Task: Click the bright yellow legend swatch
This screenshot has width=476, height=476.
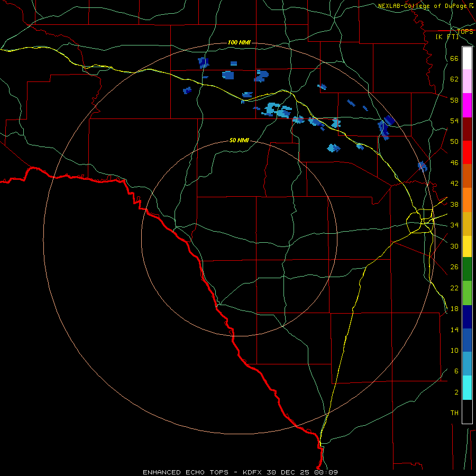Action: (467, 246)
